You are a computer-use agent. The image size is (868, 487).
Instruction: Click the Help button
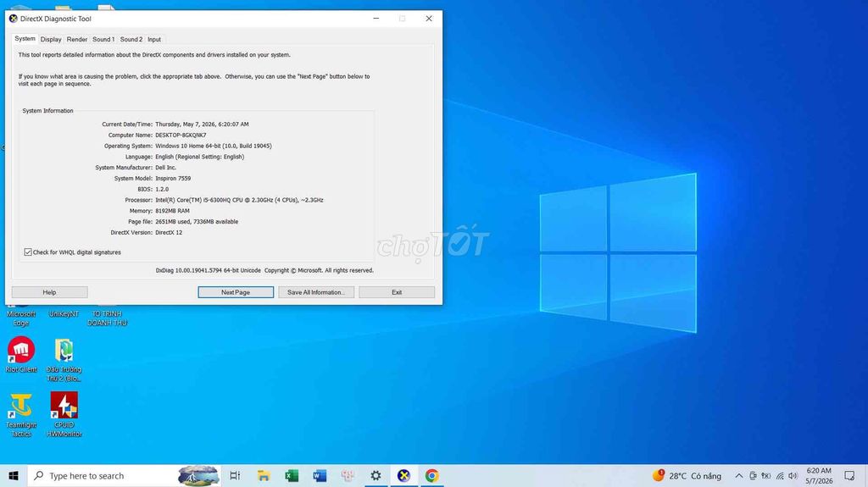[x=49, y=292]
